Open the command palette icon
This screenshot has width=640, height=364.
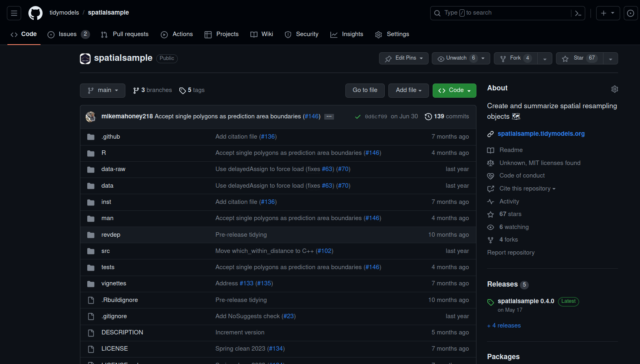(x=578, y=13)
